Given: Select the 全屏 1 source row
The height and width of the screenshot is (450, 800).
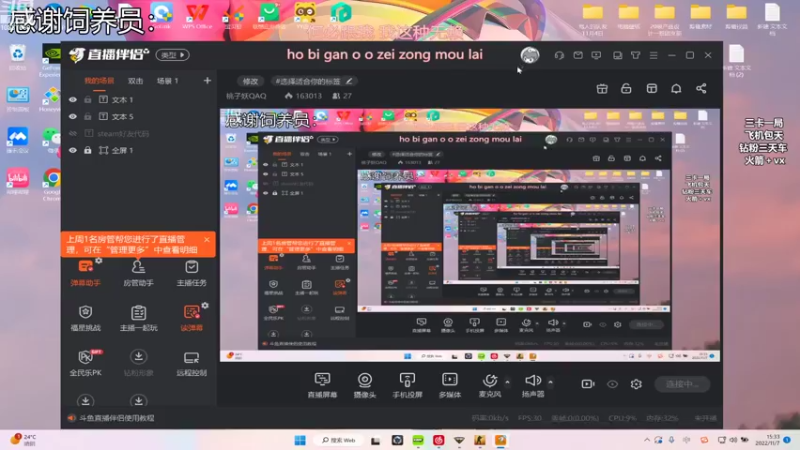Looking at the screenshot, I should click(138, 150).
